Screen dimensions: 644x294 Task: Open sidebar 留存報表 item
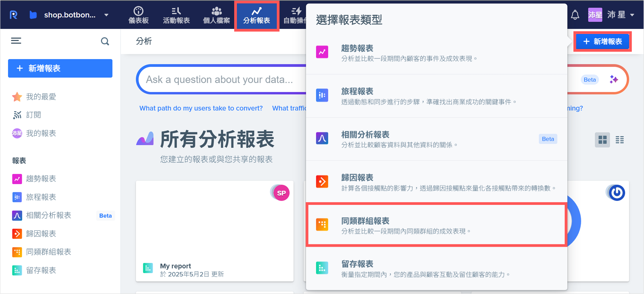point(34,270)
